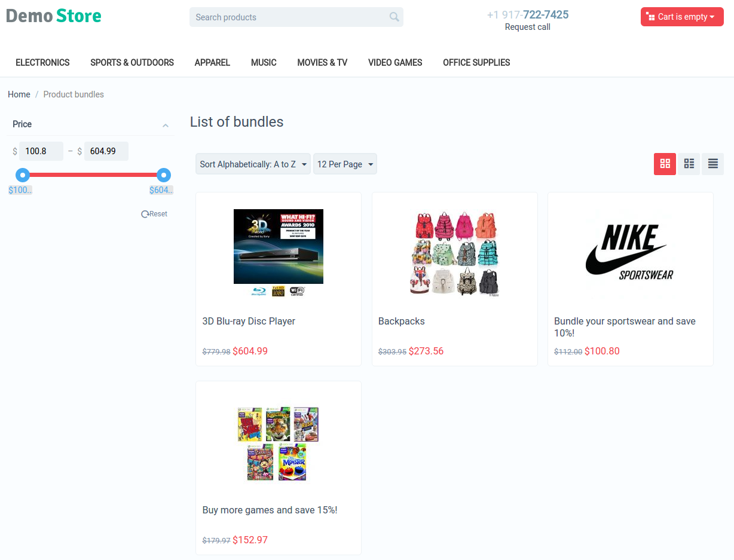Click the minimum price input field
Screen dimensions: 734x560
click(x=41, y=151)
